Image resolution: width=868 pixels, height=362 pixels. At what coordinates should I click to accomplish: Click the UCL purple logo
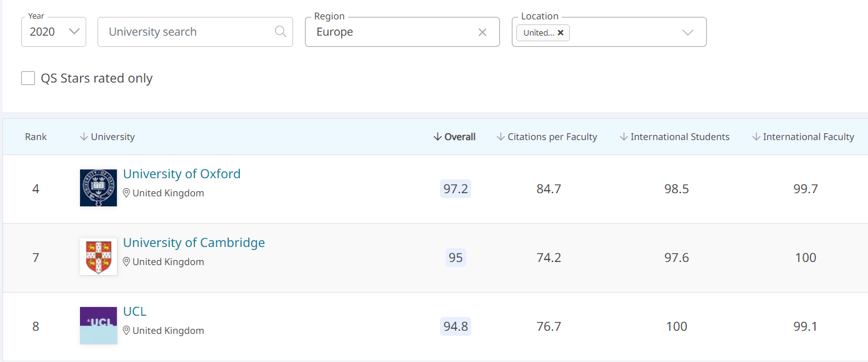click(99, 325)
